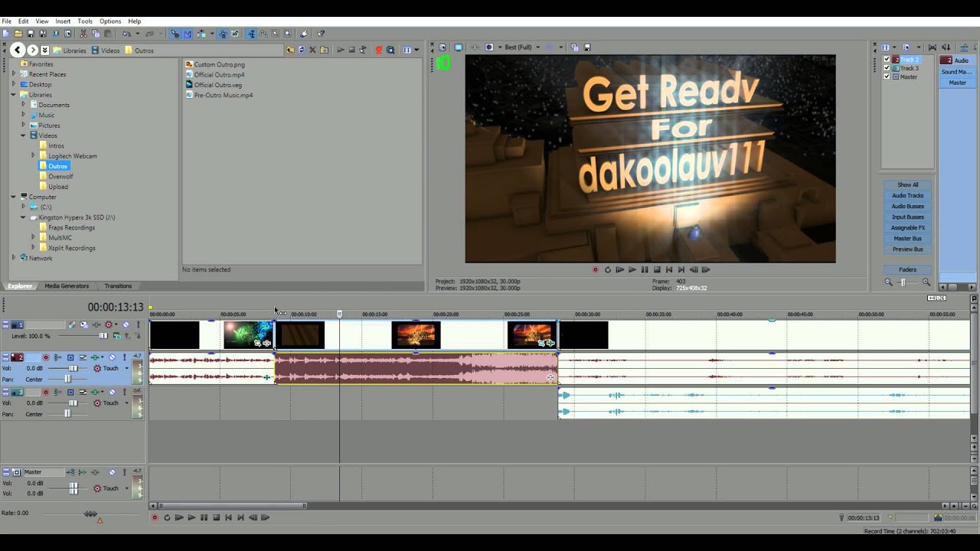Viewport: 980px width, 551px height.
Task: Open the File menu
Action: click(x=6, y=21)
